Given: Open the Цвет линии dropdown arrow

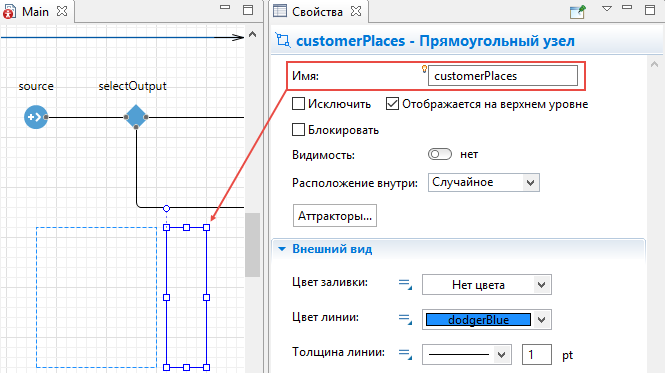Looking at the screenshot, I should coord(541,320).
